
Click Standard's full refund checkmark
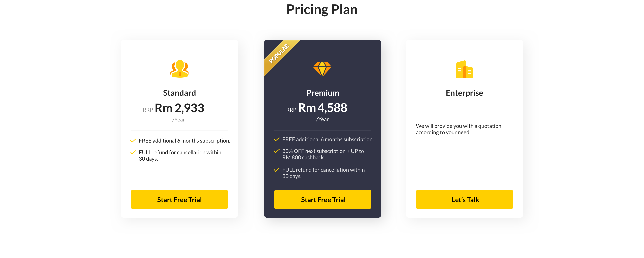(x=133, y=152)
